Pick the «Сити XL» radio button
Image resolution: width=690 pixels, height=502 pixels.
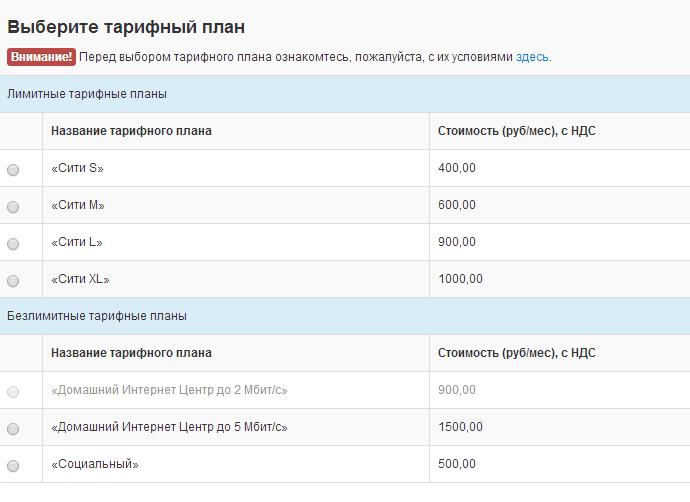(13, 281)
